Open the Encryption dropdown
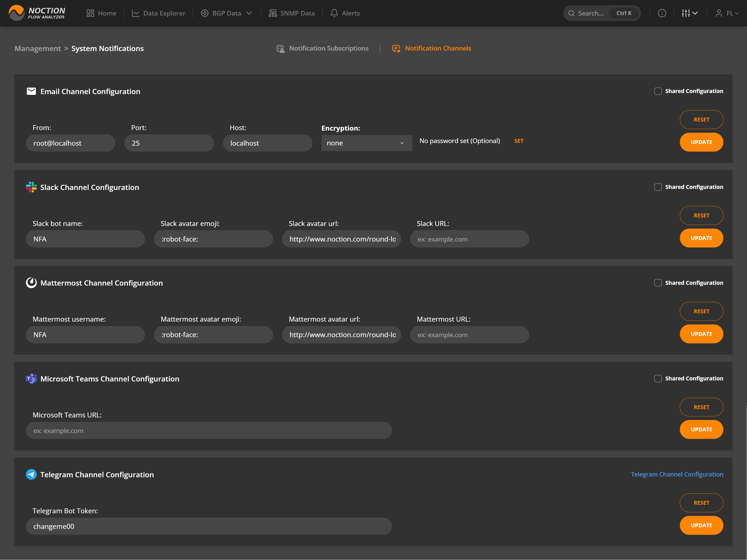Screen dimensions: 747x560 click(366, 143)
